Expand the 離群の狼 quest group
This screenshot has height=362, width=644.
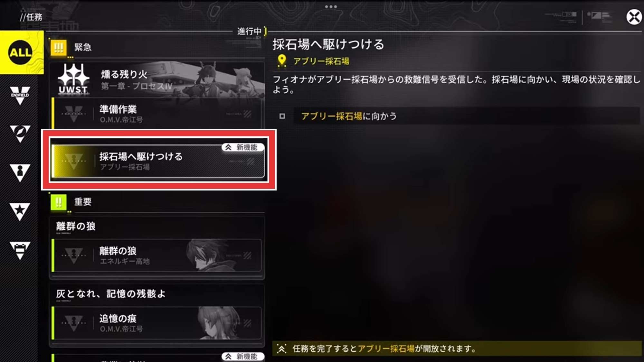(x=157, y=226)
